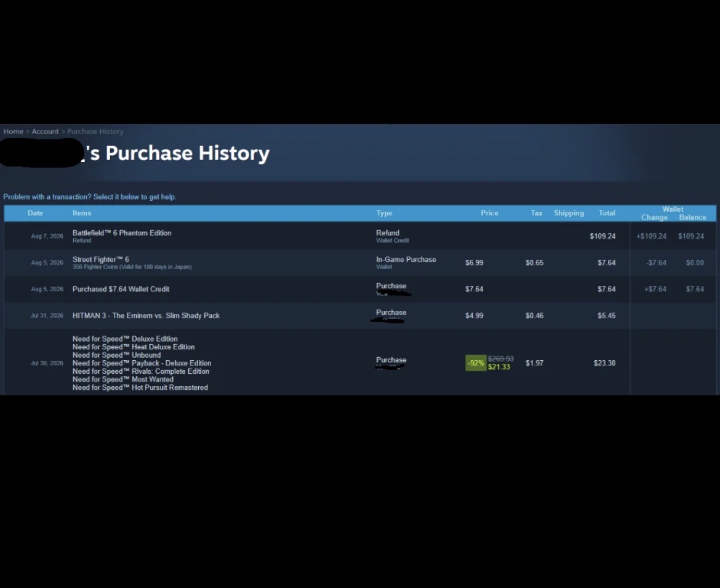Screen dimensions: 720x588
Task: Open the Purchased $7.64 Wallet Credit transaction
Action: click(x=360, y=289)
